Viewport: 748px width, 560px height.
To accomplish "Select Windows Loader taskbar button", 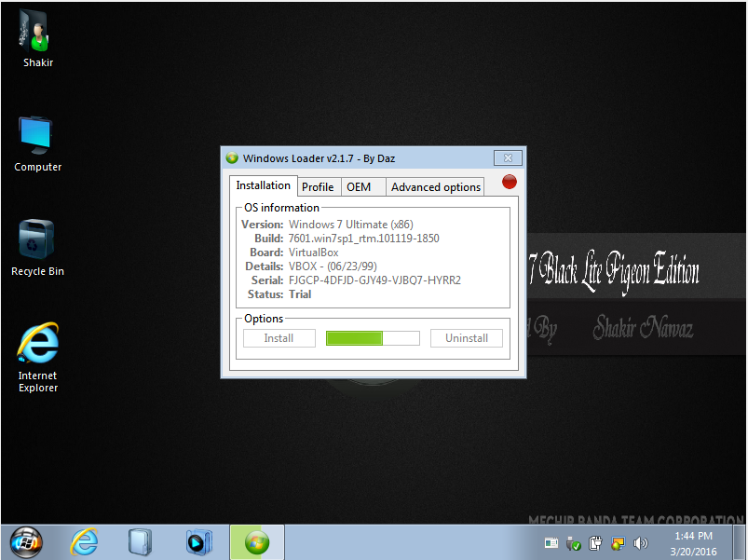I will (x=257, y=542).
